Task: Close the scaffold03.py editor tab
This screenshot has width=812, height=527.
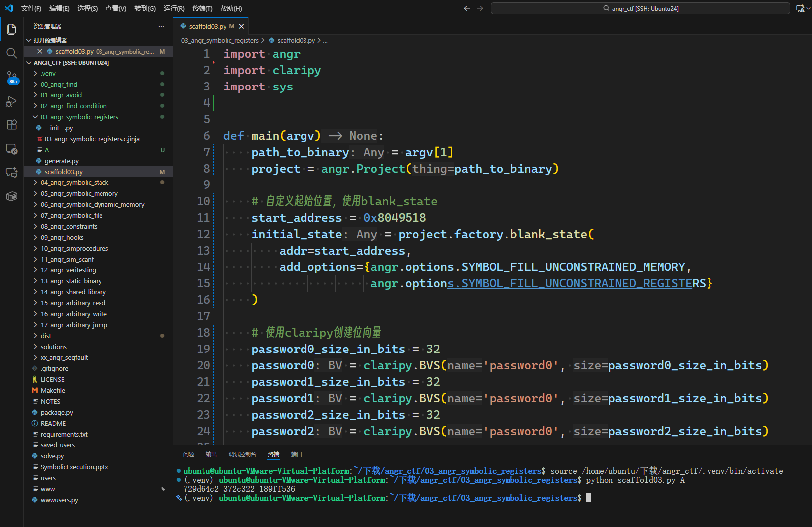Action: 242,26
